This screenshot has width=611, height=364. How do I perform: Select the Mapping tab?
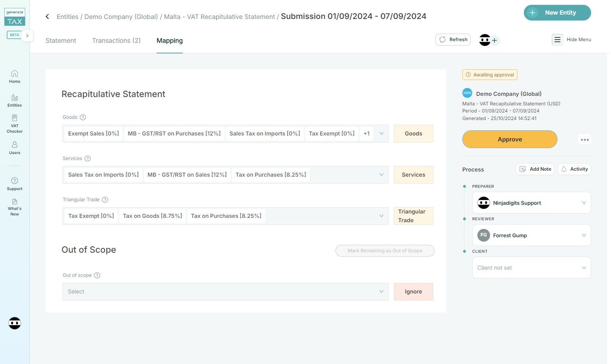coord(170,40)
